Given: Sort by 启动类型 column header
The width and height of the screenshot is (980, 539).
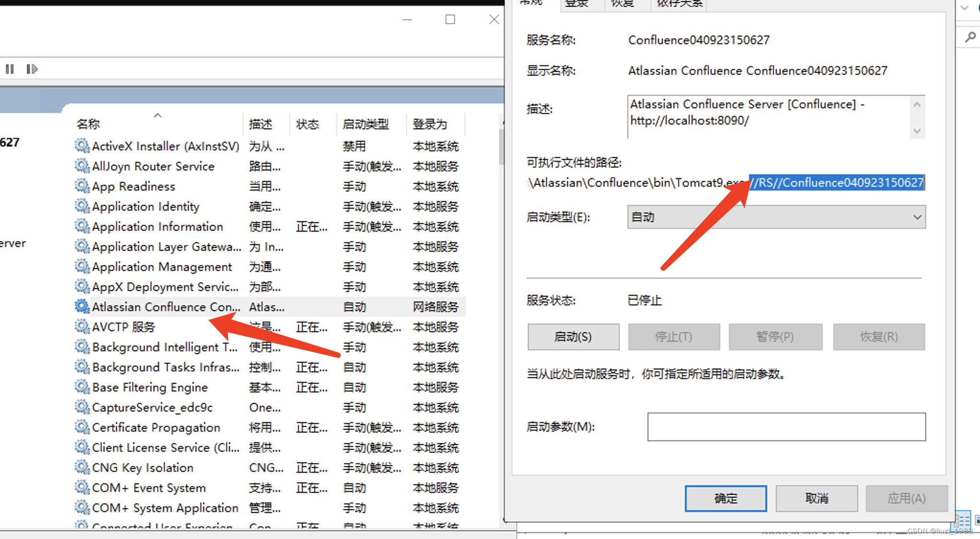Looking at the screenshot, I should [x=365, y=124].
